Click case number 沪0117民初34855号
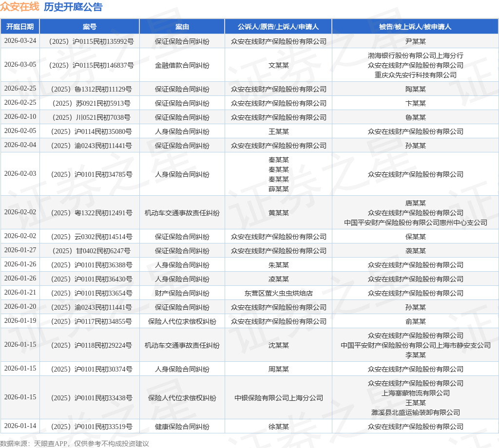 [91, 322]
